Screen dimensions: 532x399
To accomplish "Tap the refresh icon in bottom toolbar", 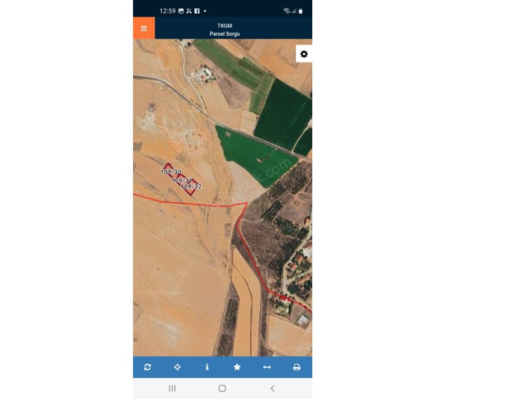I will click(147, 367).
